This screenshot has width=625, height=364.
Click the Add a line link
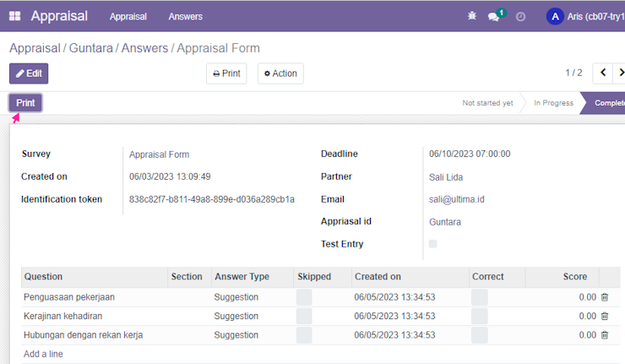[x=43, y=354]
